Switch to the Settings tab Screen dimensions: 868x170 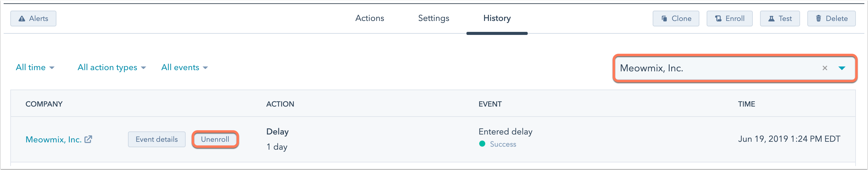point(434,18)
